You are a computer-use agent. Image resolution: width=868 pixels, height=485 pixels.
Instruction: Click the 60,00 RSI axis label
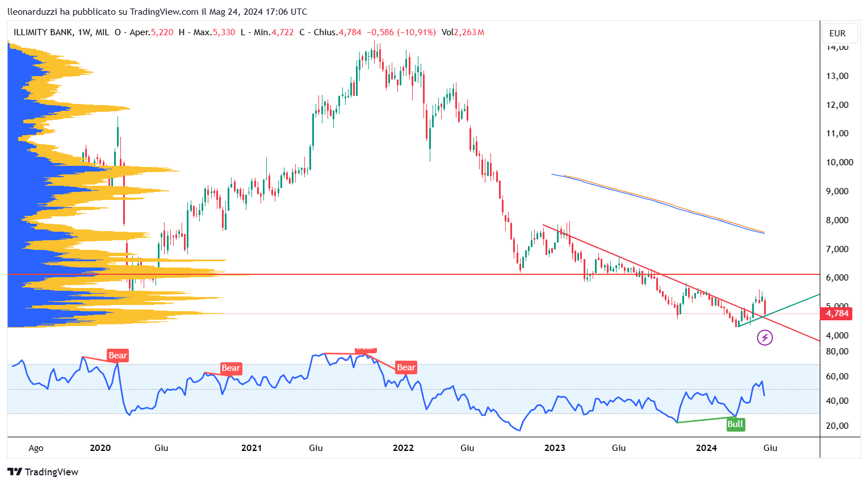(x=837, y=377)
